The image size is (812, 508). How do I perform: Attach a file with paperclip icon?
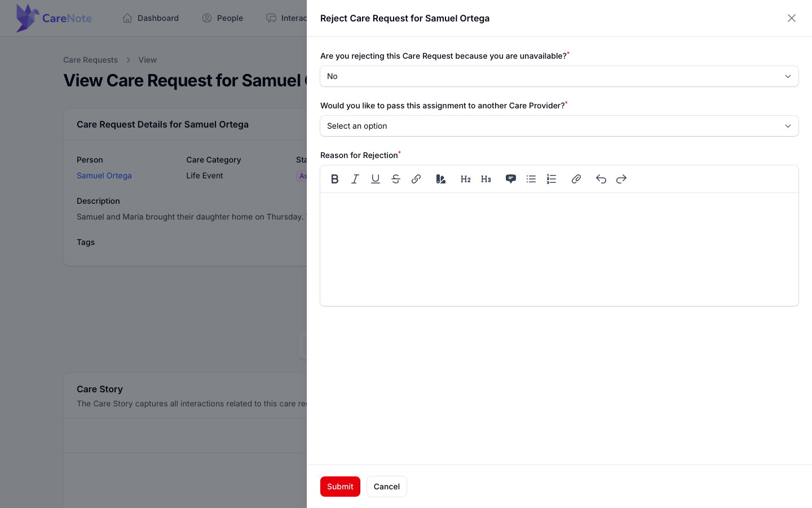(576, 179)
